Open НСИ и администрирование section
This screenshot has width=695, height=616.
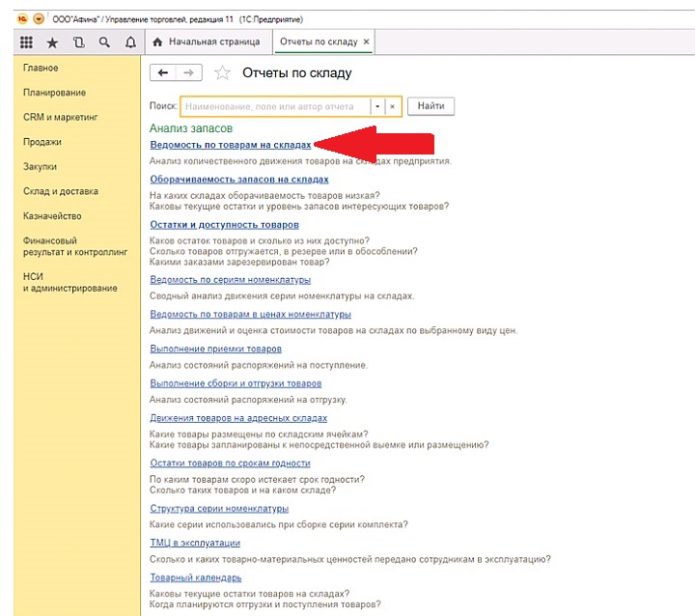[x=70, y=283]
